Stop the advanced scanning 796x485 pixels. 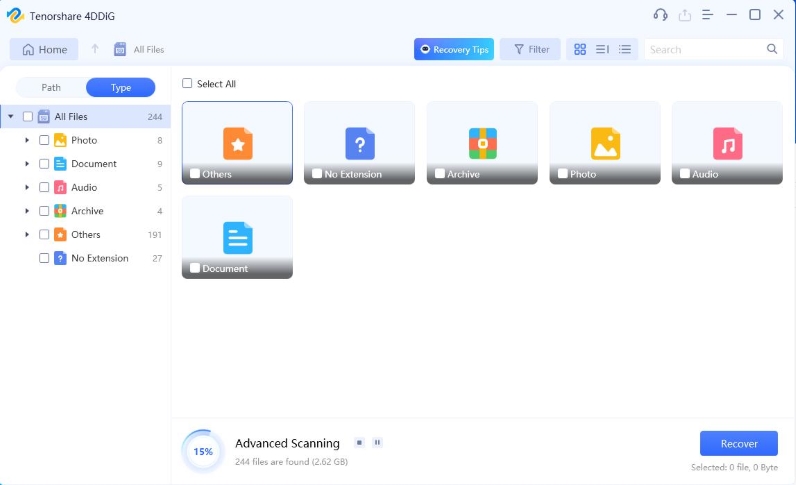coord(359,442)
